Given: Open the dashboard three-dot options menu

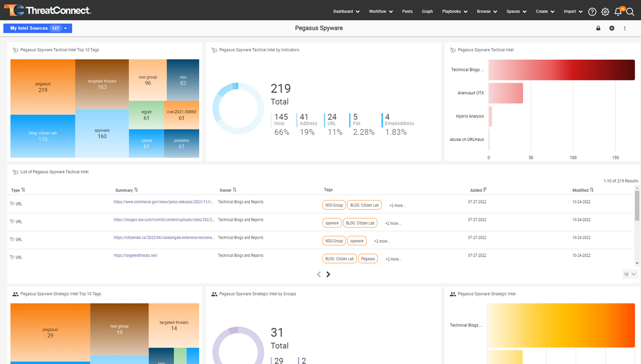Looking at the screenshot, I should click(x=625, y=28).
